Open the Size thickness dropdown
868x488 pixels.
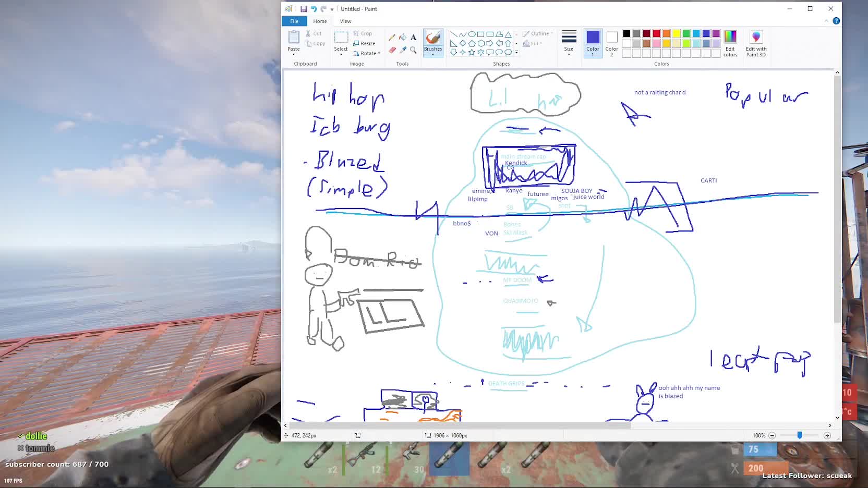tap(569, 43)
